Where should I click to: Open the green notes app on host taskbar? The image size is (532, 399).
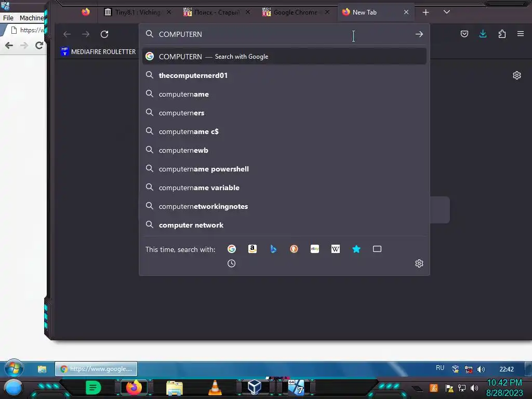[x=94, y=388]
